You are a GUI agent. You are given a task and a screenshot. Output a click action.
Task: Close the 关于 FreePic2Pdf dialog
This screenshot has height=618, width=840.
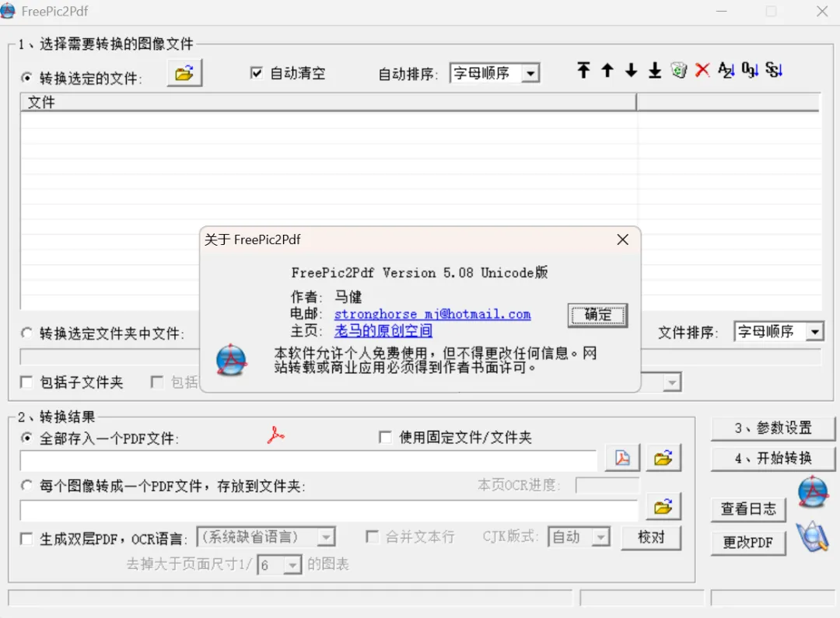(x=622, y=239)
